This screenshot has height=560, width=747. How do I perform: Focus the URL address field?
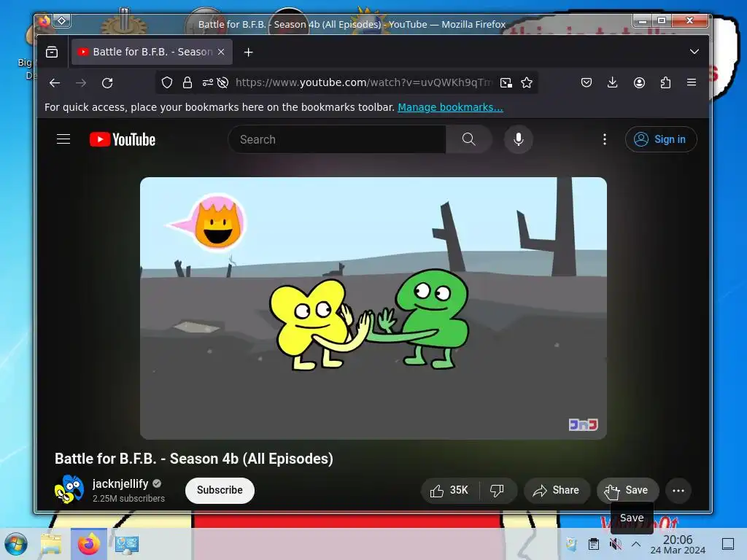[x=363, y=83]
